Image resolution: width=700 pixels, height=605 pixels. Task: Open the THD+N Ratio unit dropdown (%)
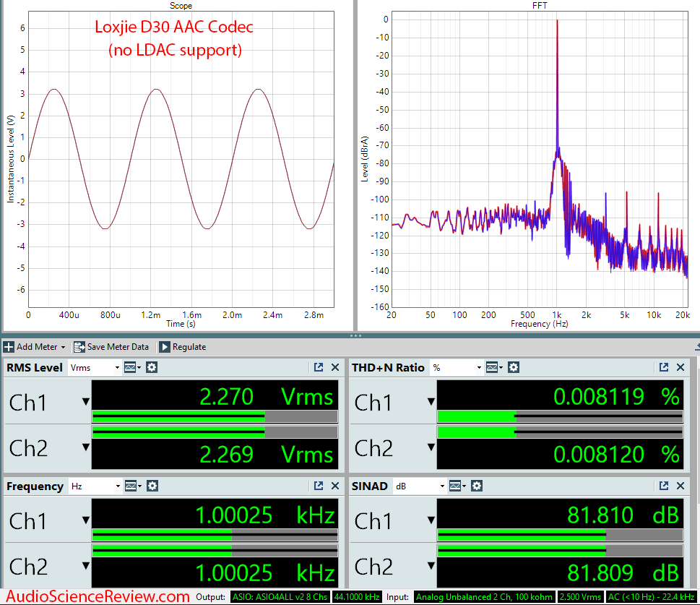457,368
